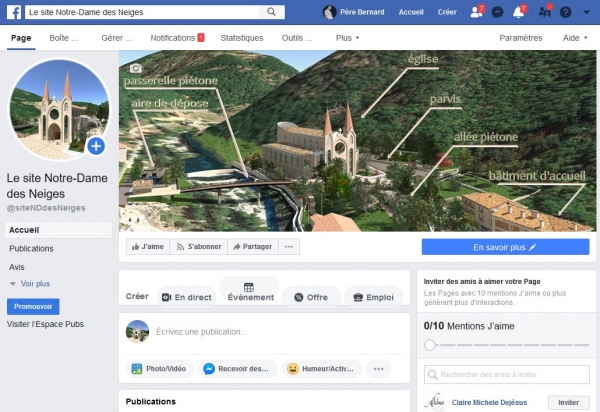The width and height of the screenshot is (600, 412).
Task: Click the @siteNDdesNeiges username
Action: pyautogui.click(x=46, y=208)
